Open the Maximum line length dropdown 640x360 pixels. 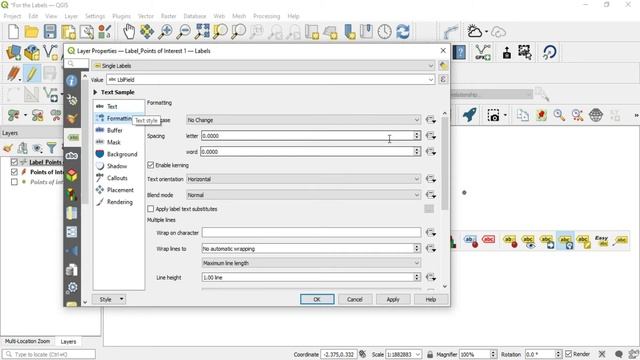pos(311,263)
